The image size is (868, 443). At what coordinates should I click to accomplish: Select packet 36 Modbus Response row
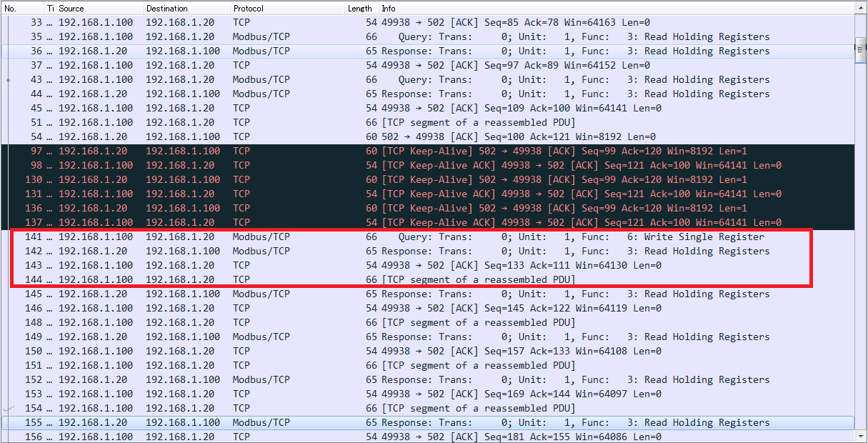point(427,51)
